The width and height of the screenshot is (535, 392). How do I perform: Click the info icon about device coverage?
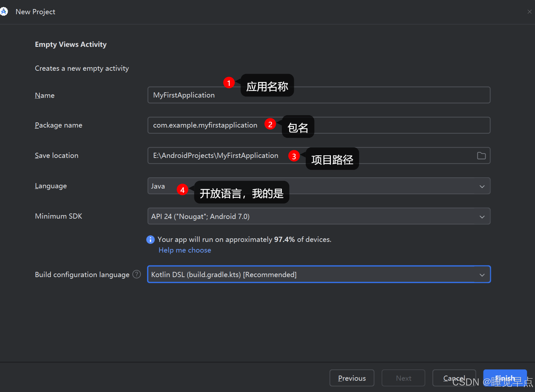(150, 239)
